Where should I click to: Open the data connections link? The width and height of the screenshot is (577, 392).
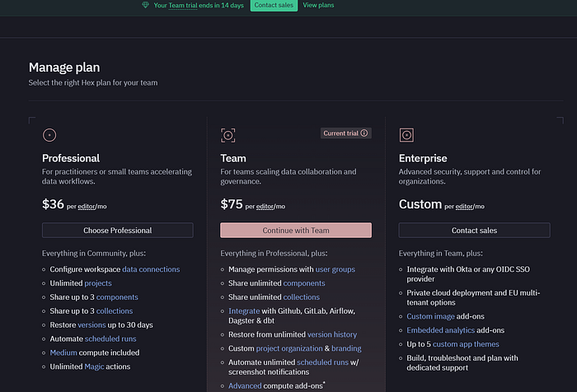point(151,269)
